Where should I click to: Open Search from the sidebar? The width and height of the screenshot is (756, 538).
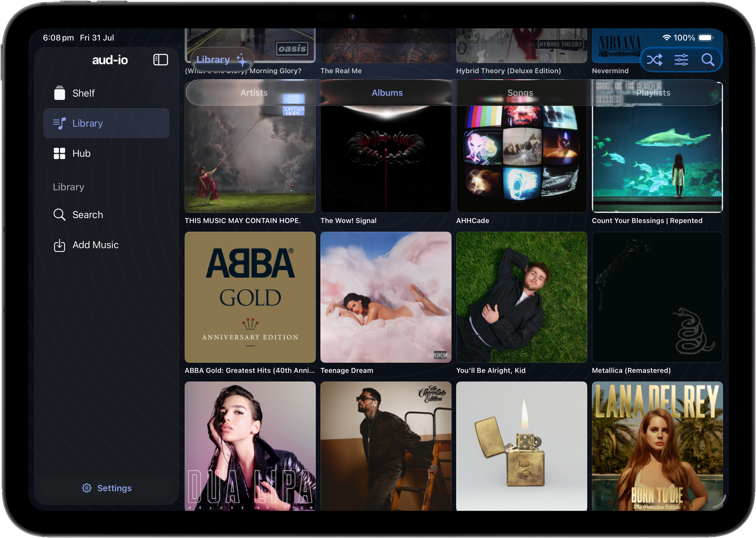(x=106, y=215)
